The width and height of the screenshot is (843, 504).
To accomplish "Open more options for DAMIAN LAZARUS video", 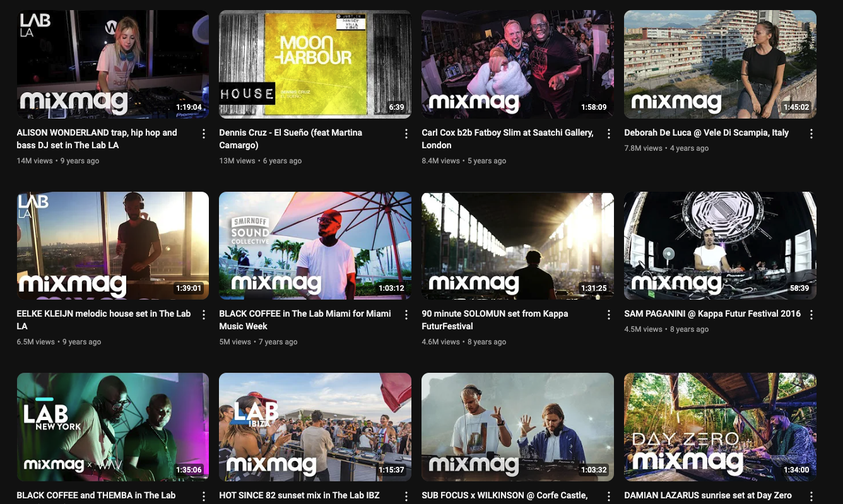I will (811, 496).
